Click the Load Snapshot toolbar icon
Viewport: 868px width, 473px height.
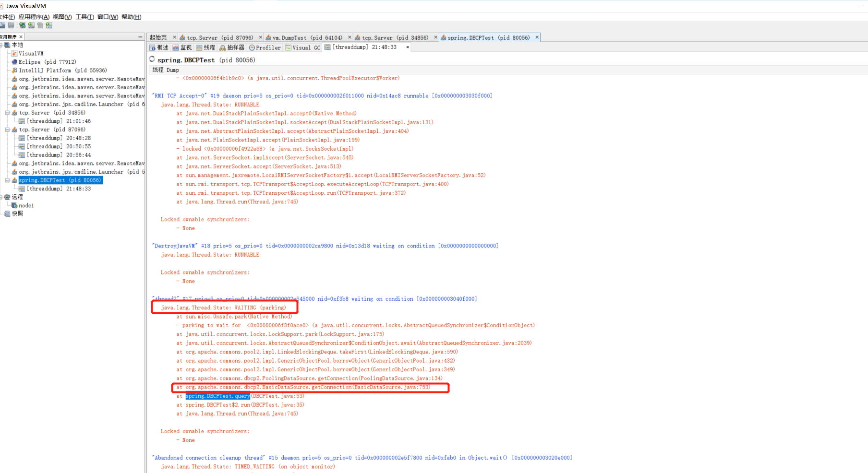click(x=3, y=25)
